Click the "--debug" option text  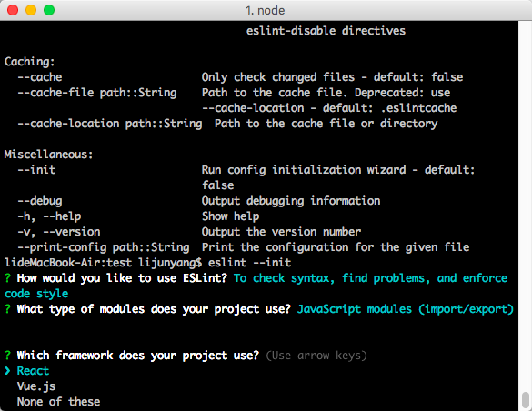(x=40, y=201)
